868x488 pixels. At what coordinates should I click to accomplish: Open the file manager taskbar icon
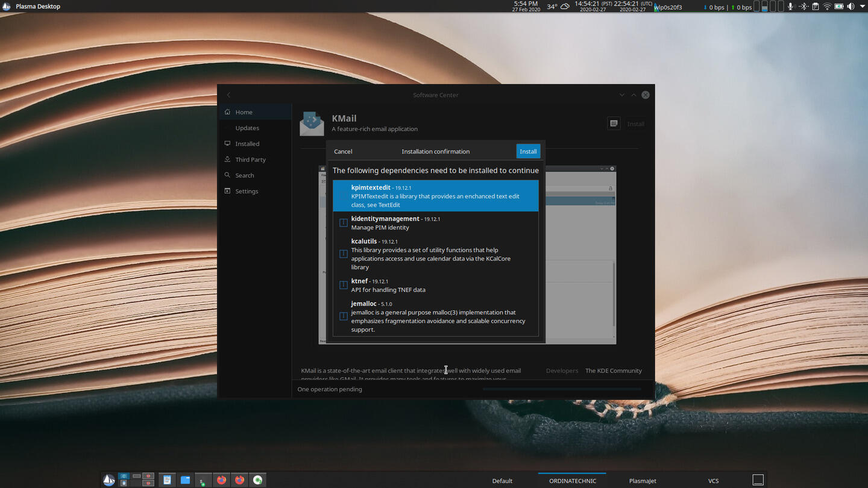(x=185, y=480)
